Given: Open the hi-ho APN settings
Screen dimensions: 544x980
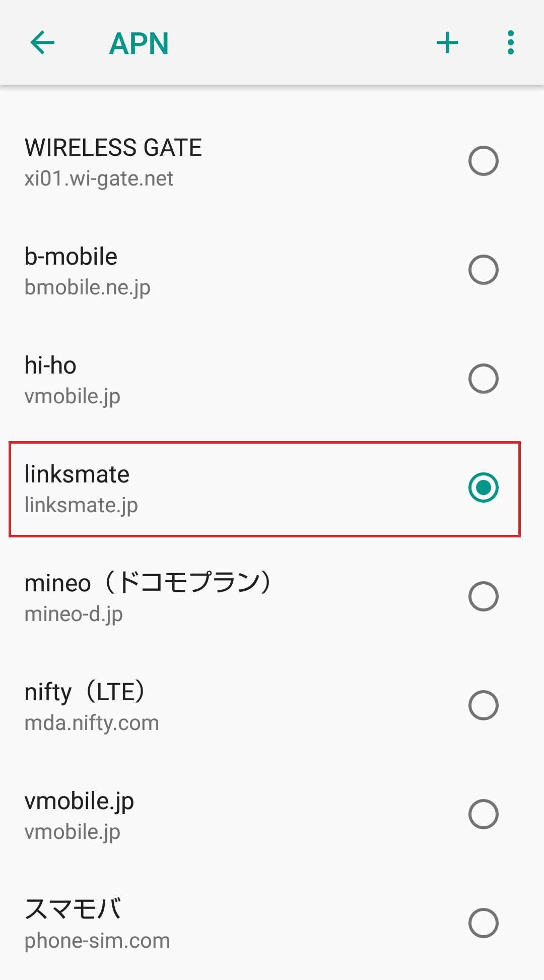Looking at the screenshot, I should click(x=201, y=379).
